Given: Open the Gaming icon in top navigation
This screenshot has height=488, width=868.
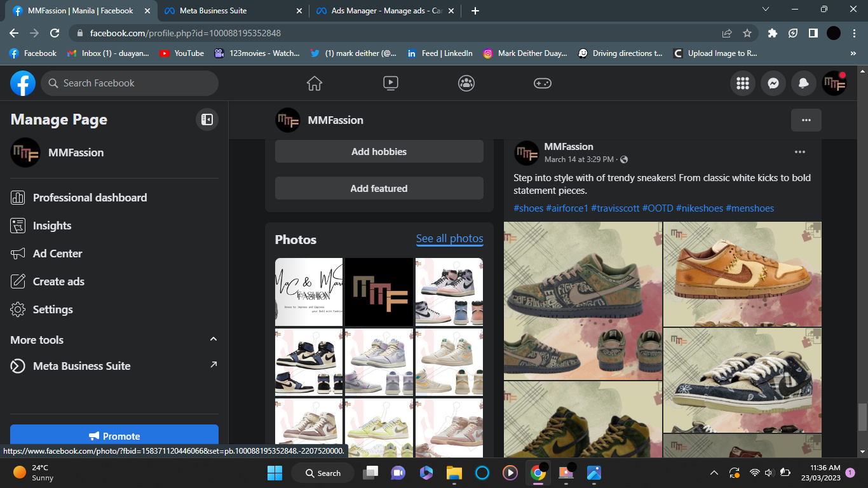Looking at the screenshot, I should tap(542, 83).
